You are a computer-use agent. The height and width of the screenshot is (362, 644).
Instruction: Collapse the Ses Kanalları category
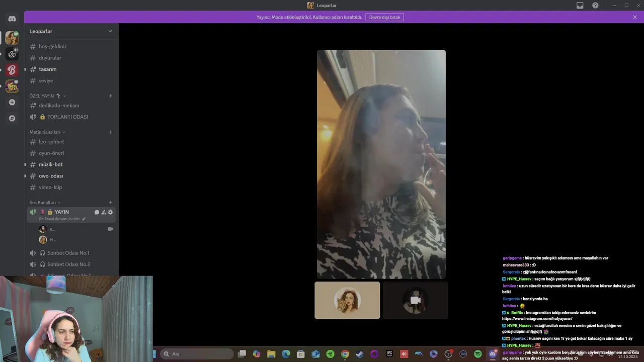click(x=45, y=203)
